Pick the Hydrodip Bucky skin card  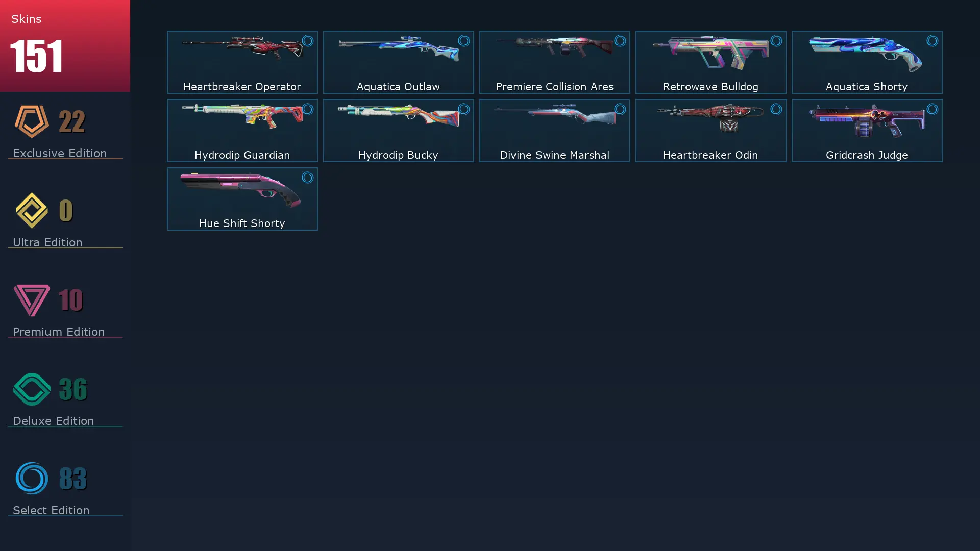tap(398, 131)
